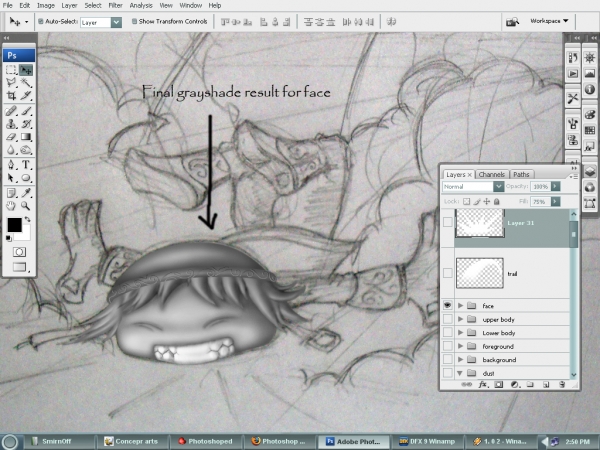Expand the face group folder

(x=460, y=305)
